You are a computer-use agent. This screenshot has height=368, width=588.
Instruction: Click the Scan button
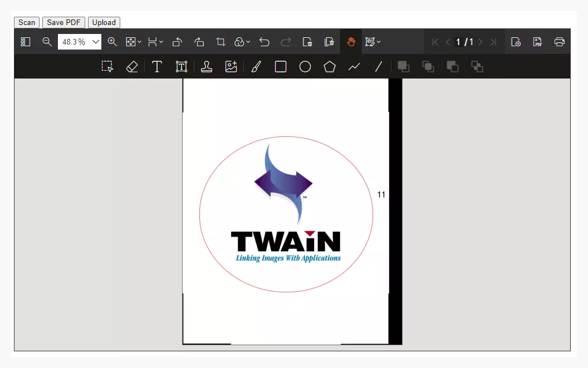tap(27, 22)
